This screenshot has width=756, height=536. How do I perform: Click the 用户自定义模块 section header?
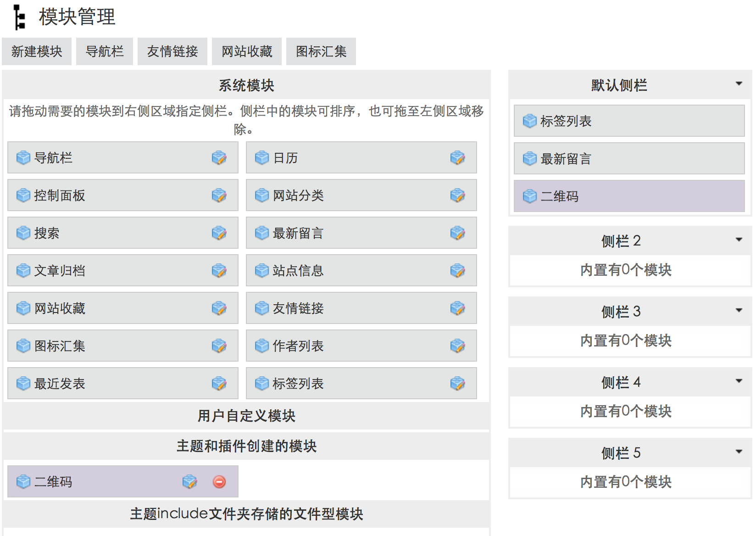(246, 416)
